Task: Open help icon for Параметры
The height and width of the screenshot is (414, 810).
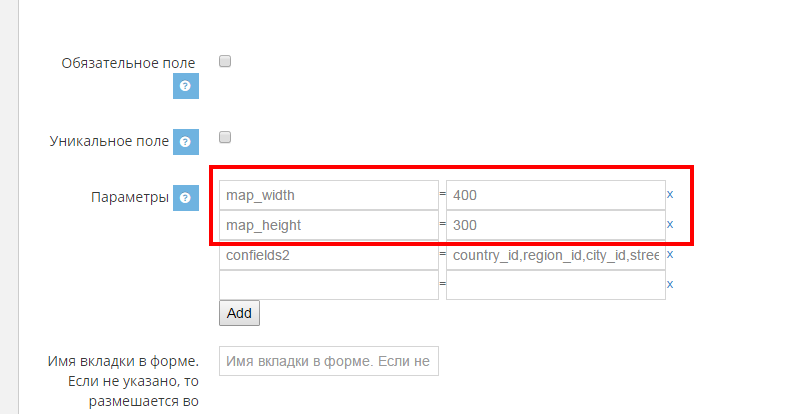Action: tap(186, 198)
